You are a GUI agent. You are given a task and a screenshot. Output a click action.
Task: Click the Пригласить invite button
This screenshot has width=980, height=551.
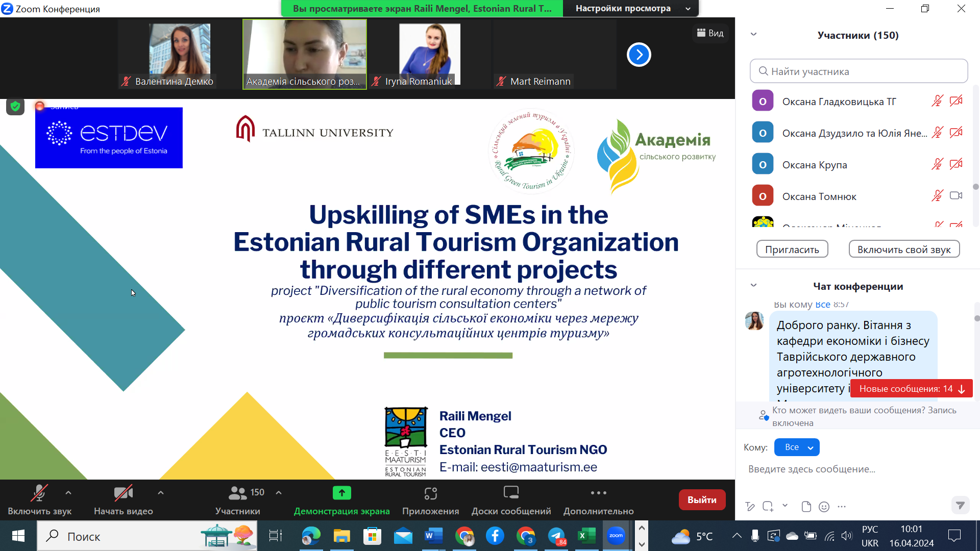(x=792, y=249)
